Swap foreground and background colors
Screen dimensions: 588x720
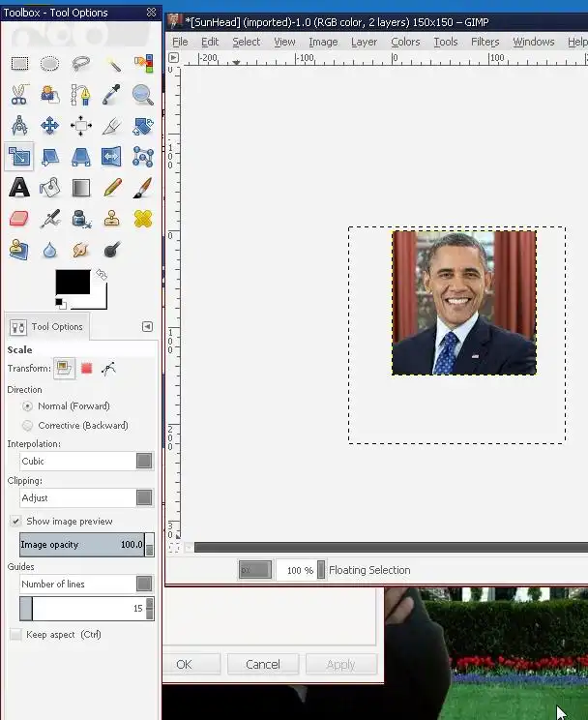pos(102,275)
